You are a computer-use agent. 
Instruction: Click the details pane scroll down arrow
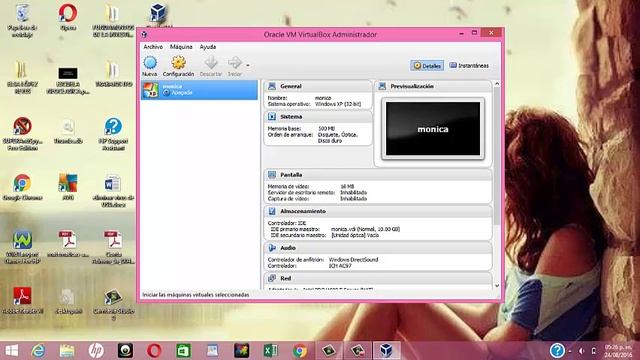(x=497, y=286)
